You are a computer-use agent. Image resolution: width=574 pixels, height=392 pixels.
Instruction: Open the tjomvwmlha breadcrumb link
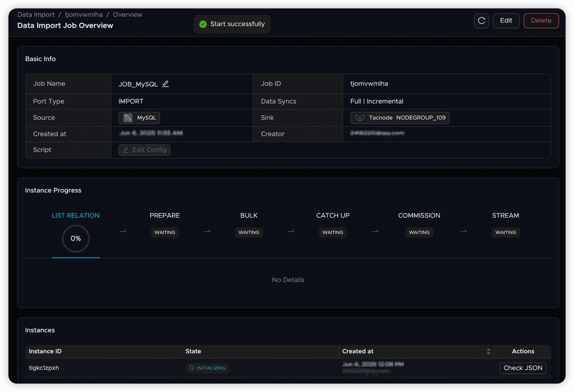point(84,14)
